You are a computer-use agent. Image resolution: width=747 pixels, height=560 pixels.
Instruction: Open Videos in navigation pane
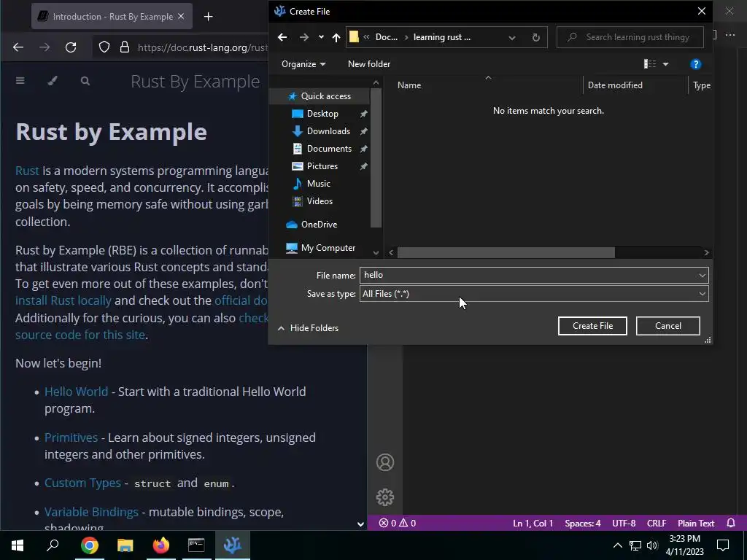pyautogui.click(x=320, y=201)
